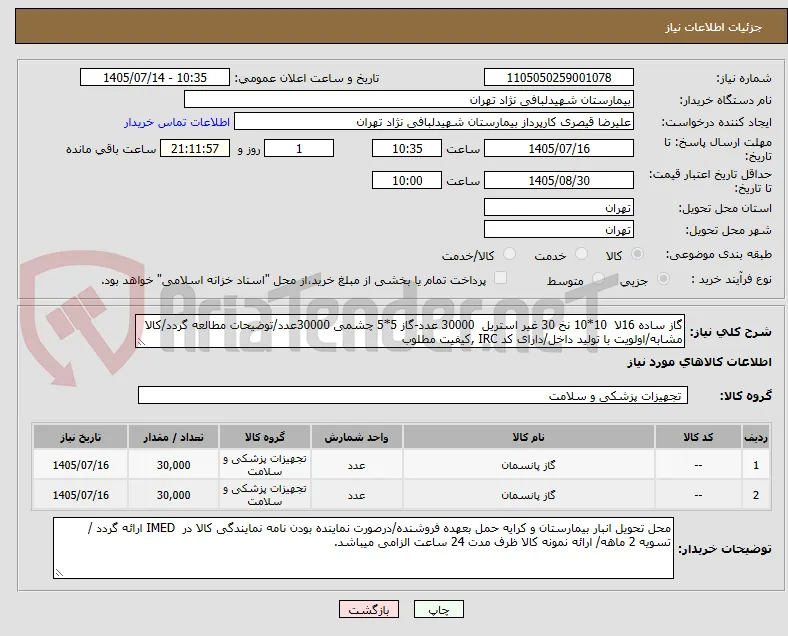This screenshot has height=636, width=788.
Task: Select the جزیی purchase type radio
Action: pyautogui.click(x=663, y=279)
